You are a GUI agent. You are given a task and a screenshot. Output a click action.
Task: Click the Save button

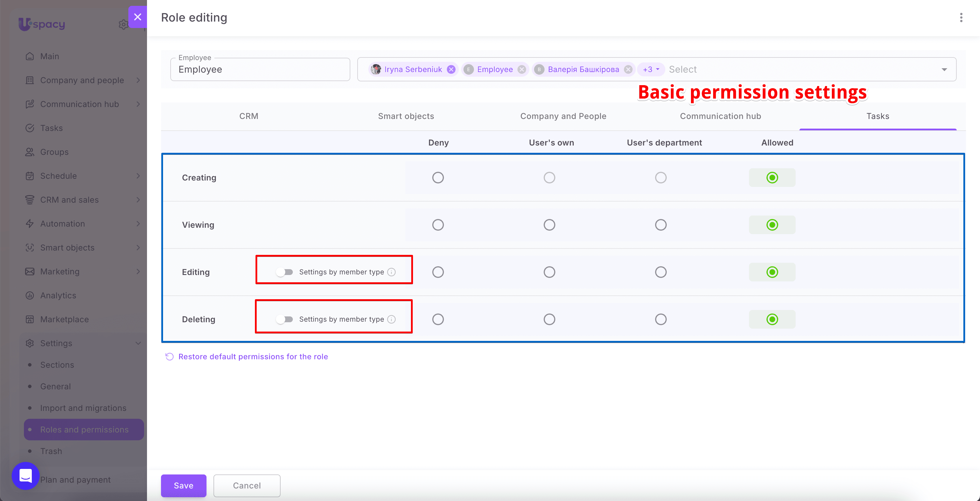coord(184,486)
